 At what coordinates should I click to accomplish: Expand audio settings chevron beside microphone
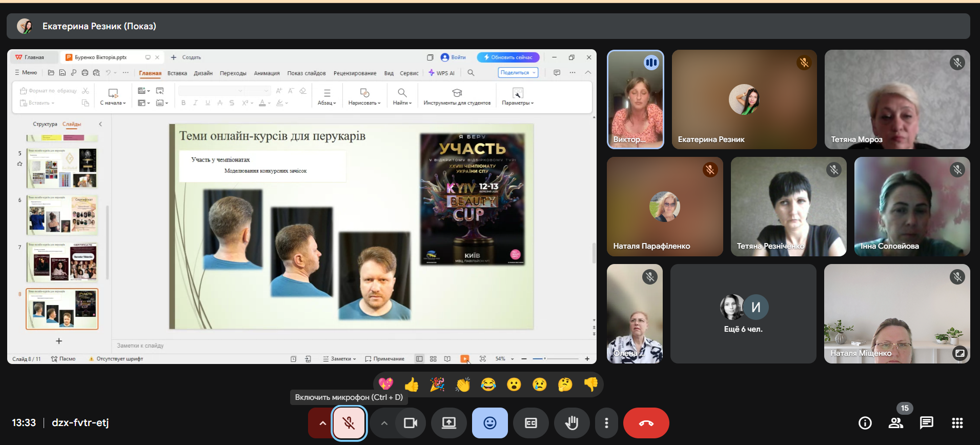click(x=322, y=423)
